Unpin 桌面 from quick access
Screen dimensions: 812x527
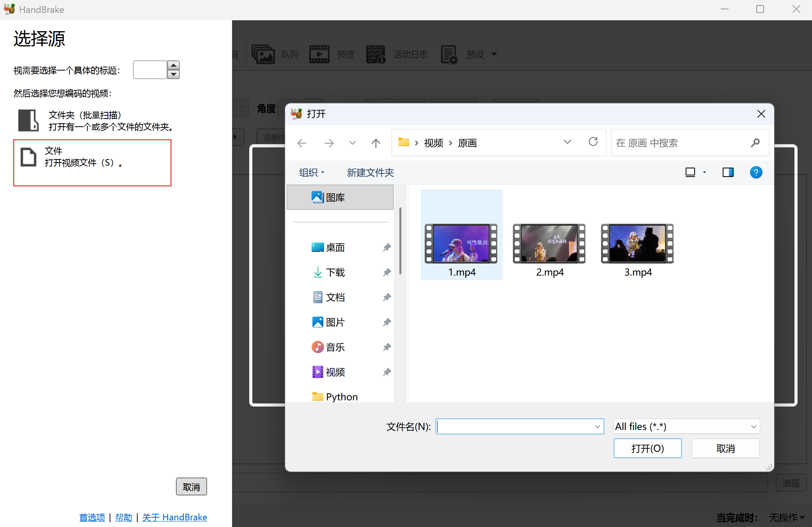pyautogui.click(x=386, y=248)
